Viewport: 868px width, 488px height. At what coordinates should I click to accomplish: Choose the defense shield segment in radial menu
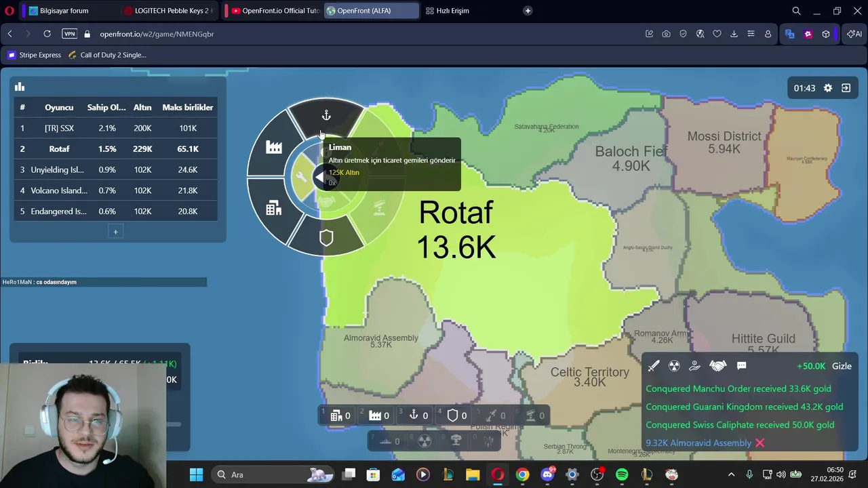(326, 238)
